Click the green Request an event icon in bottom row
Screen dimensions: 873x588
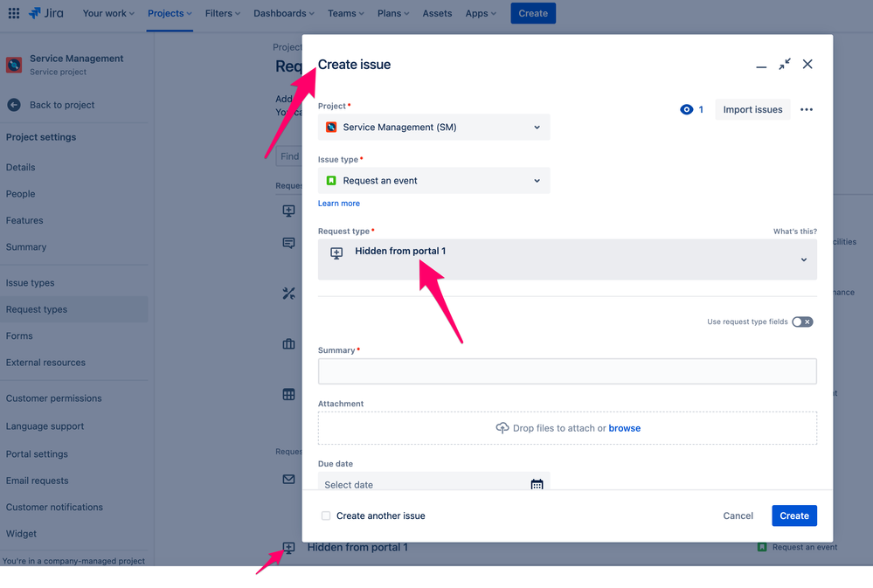762,547
